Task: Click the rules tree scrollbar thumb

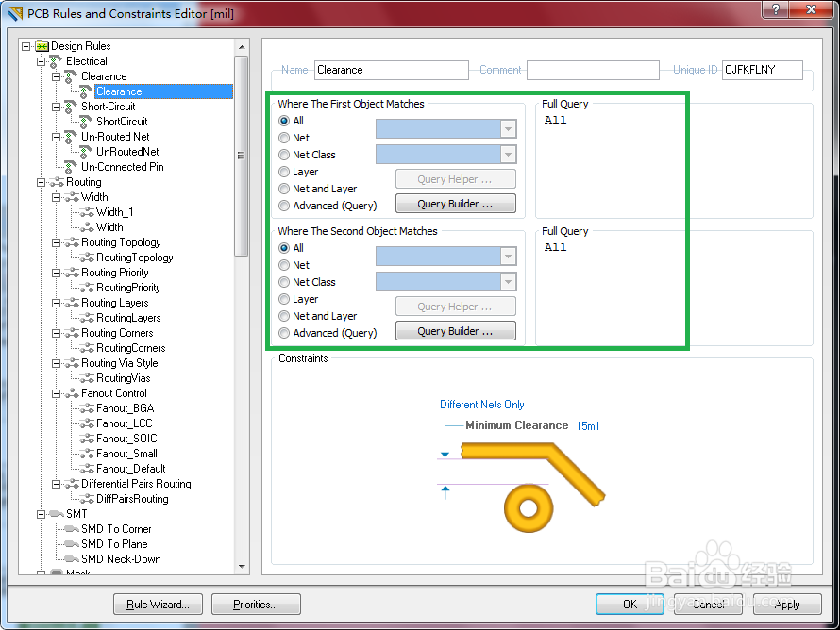Action: tap(241, 156)
